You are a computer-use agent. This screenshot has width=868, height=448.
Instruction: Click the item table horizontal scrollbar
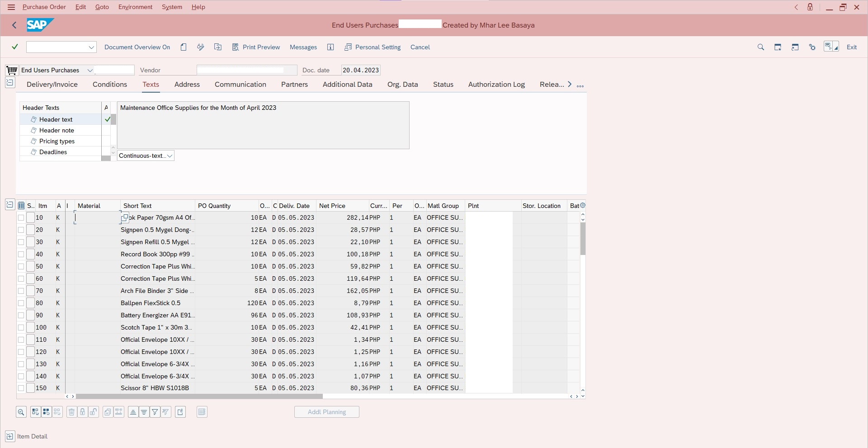pos(199,396)
